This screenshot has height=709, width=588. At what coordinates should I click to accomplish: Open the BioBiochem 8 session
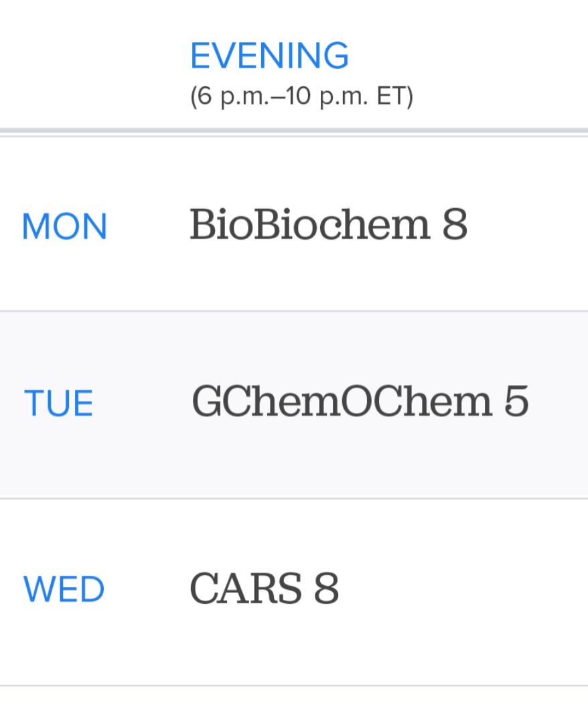click(328, 225)
